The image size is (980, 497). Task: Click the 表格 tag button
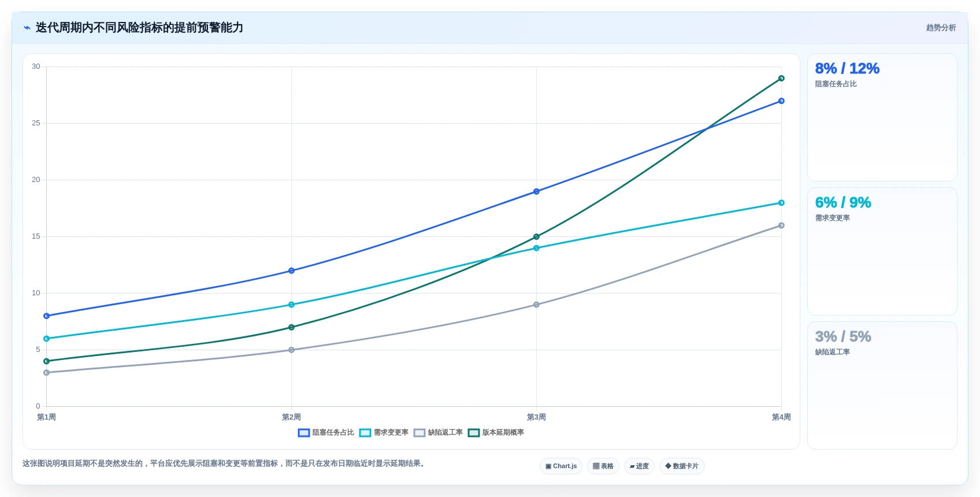[x=603, y=466]
